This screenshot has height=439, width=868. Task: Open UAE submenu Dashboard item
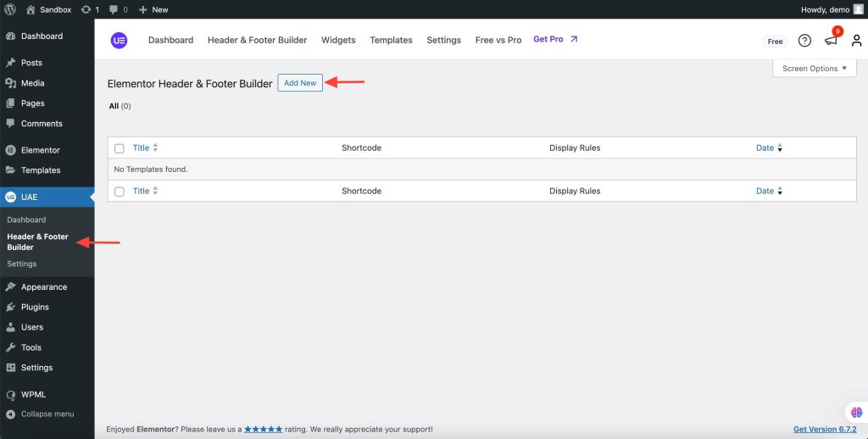click(26, 219)
